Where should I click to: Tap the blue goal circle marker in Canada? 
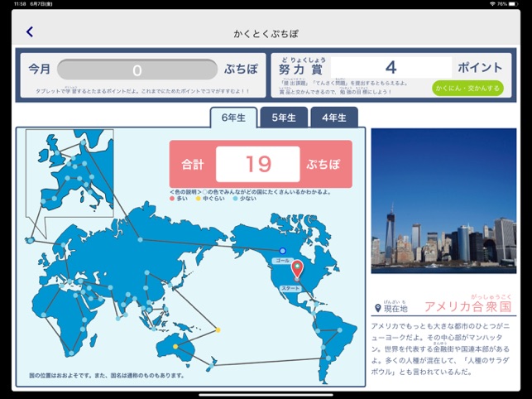[x=283, y=251]
